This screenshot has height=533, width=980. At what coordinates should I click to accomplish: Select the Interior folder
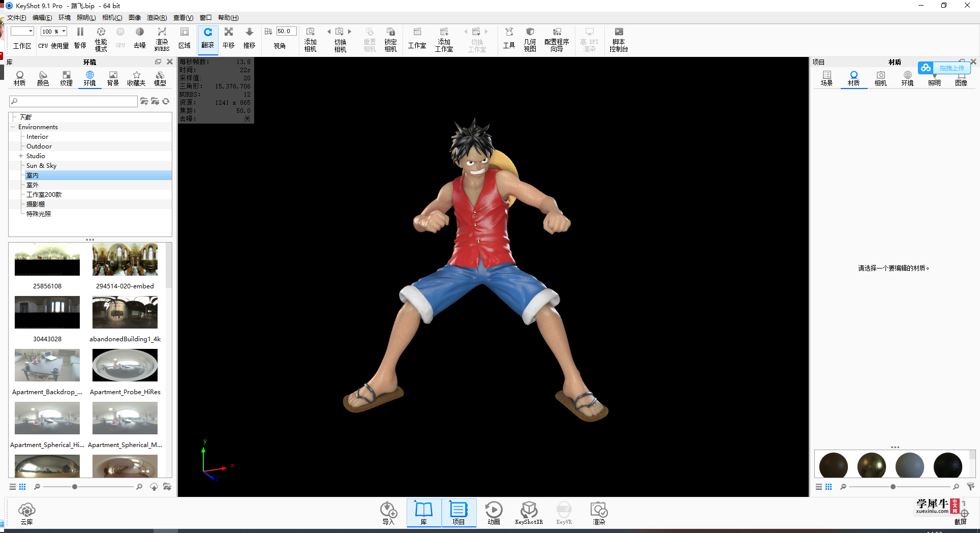point(38,137)
